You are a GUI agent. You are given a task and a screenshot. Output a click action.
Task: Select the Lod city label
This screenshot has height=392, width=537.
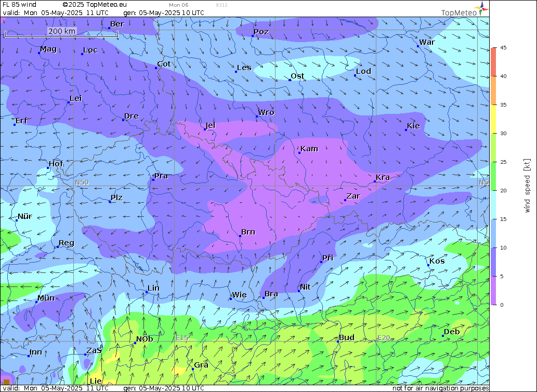pos(363,71)
